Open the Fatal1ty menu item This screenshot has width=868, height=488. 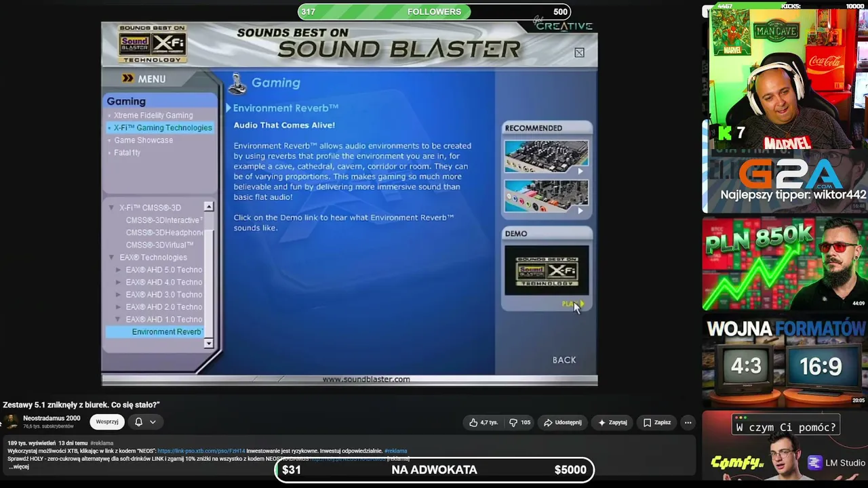(127, 152)
